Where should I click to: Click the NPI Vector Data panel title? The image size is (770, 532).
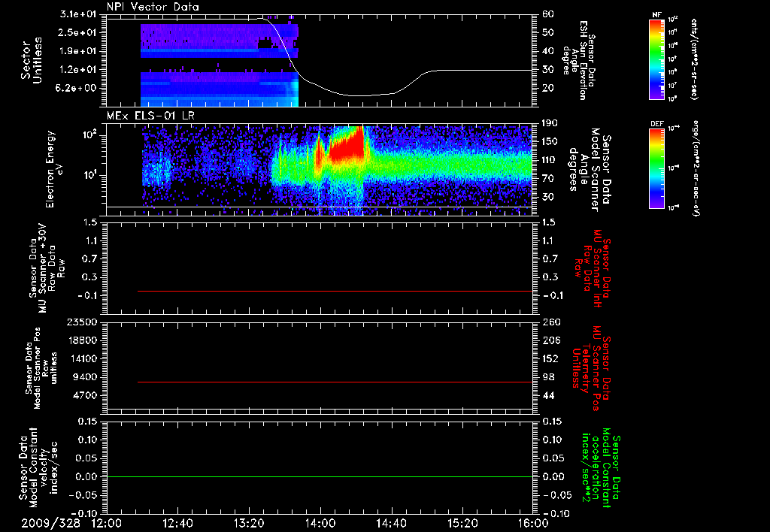pyautogui.click(x=153, y=7)
